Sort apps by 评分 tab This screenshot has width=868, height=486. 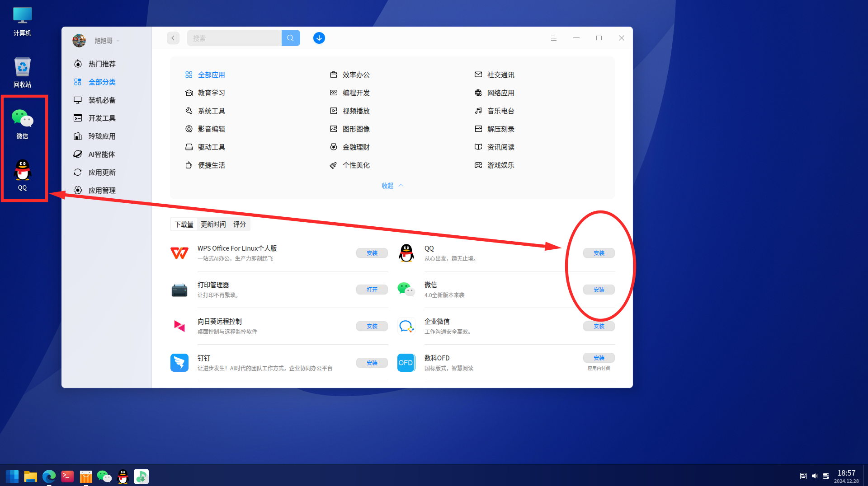click(x=240, y=224)
